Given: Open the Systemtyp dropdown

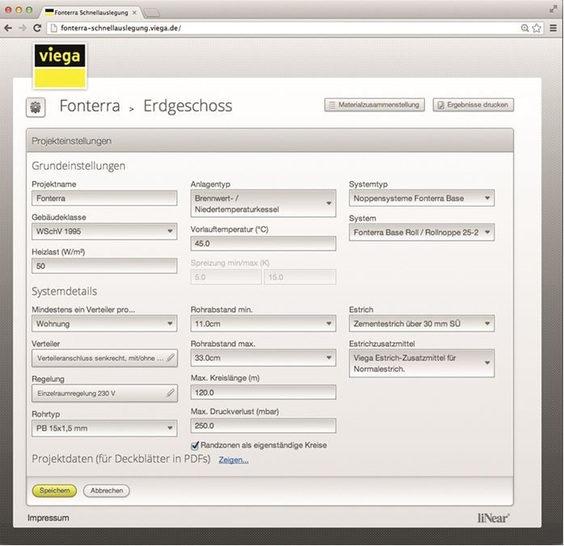Looking at the screenshot, I should pos(422,198).
